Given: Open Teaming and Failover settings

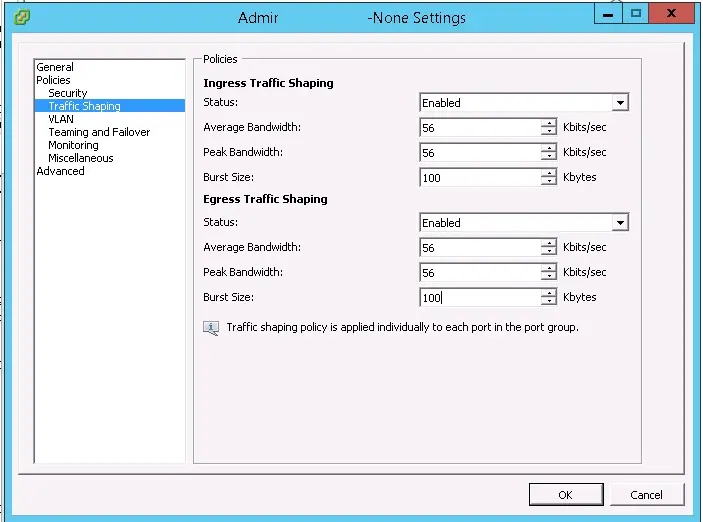Looking at the screenshot, I should click(99, 132).
